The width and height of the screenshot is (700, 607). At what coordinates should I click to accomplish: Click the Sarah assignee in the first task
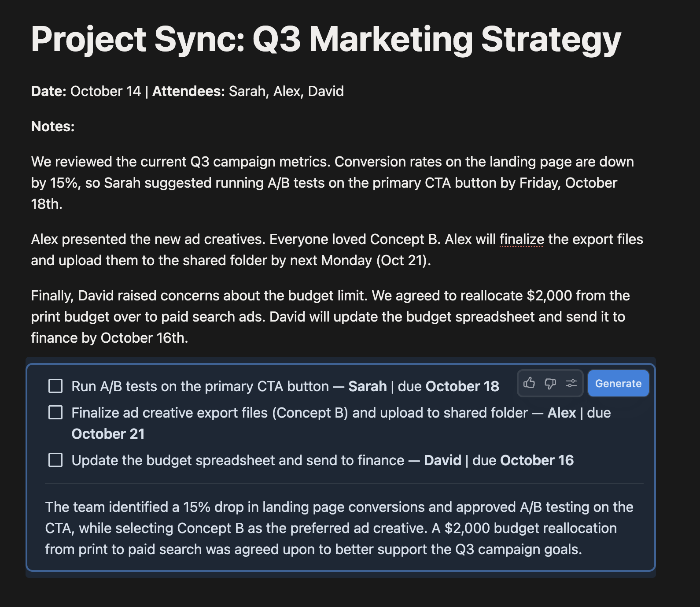[x=368, y=386]
